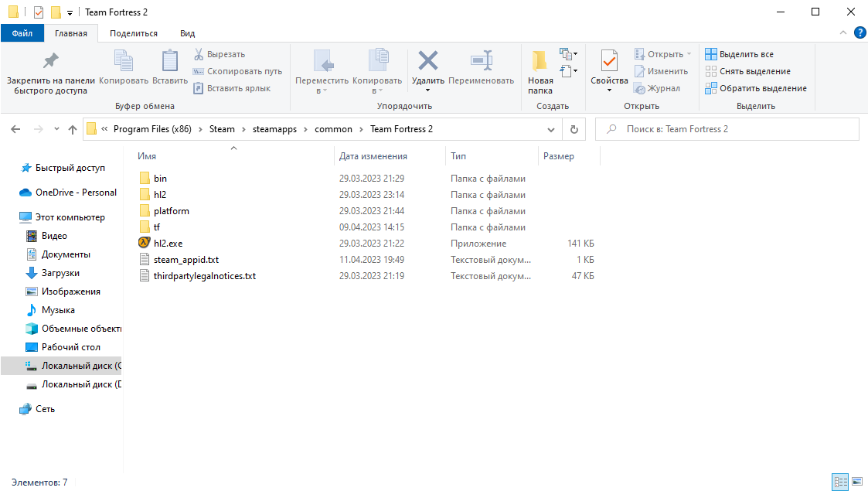Screen dimensions: 868x491
Task: Click the Журнал history button
Action: tap(657, 88)
